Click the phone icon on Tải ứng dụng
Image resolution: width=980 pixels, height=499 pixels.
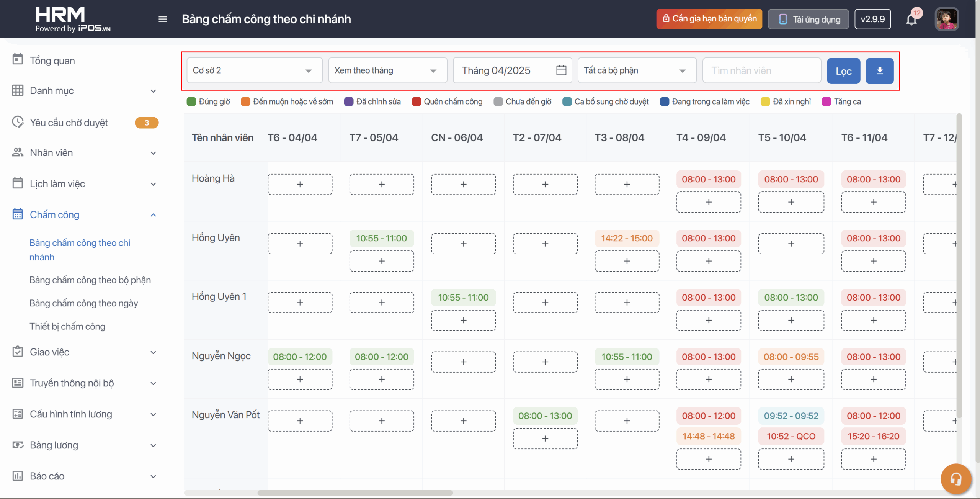(x=783, y=20)
